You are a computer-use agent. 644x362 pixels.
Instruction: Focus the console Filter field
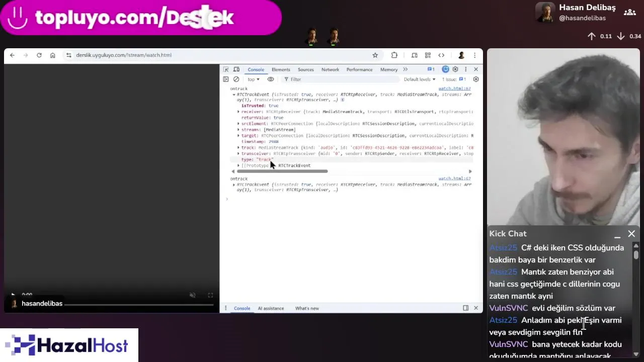[340, 79]
